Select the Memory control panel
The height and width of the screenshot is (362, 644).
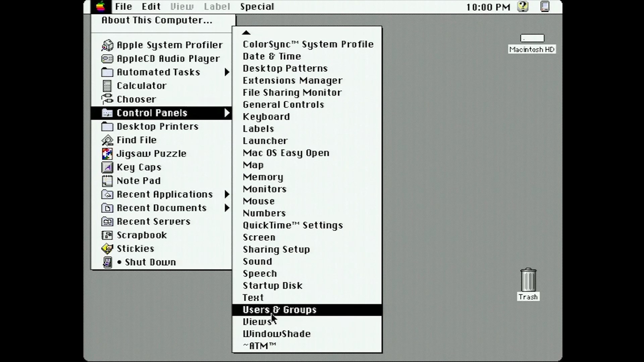(263, 176)
